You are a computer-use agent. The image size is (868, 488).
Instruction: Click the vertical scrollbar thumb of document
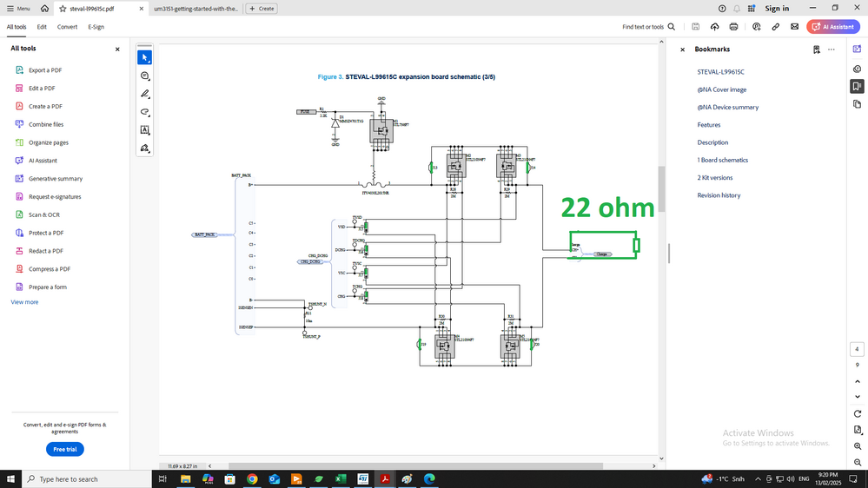point(661,188)
